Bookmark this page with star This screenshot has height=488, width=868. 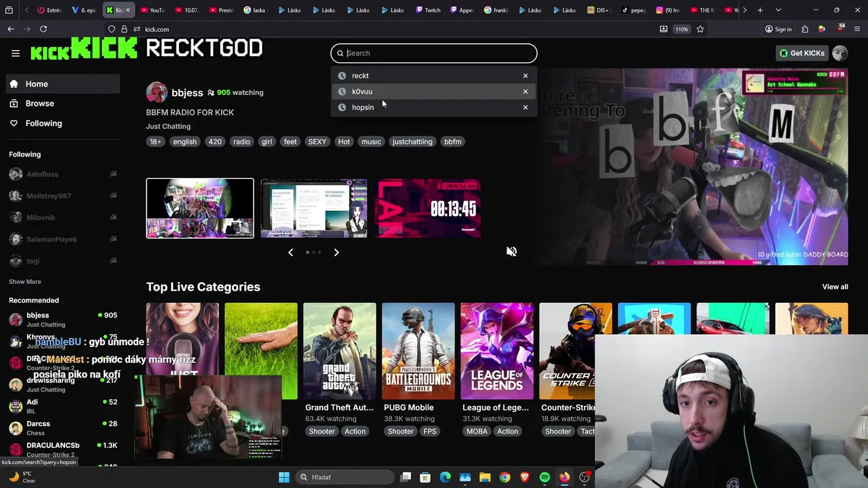click(x=700, y=29)
